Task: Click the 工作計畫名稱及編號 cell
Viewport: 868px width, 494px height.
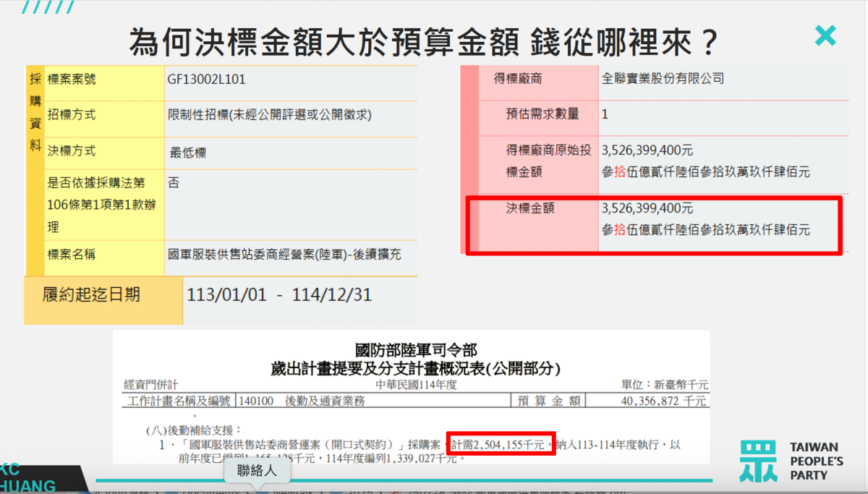Action: [179, 401]
